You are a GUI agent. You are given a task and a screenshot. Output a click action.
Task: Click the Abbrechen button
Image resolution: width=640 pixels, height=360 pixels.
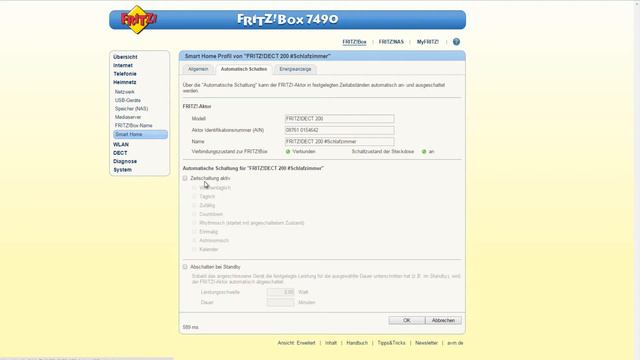tap(443, 321)
